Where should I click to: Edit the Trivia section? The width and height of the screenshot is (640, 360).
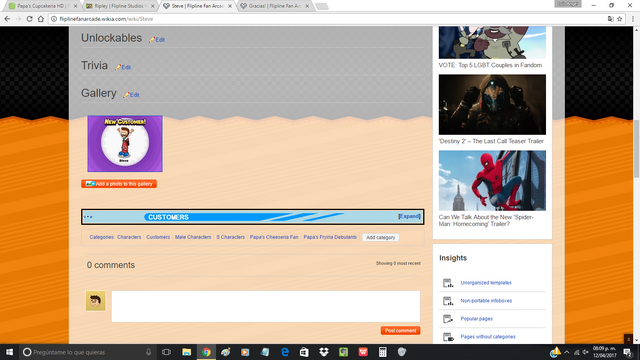(x=123, y=67)
